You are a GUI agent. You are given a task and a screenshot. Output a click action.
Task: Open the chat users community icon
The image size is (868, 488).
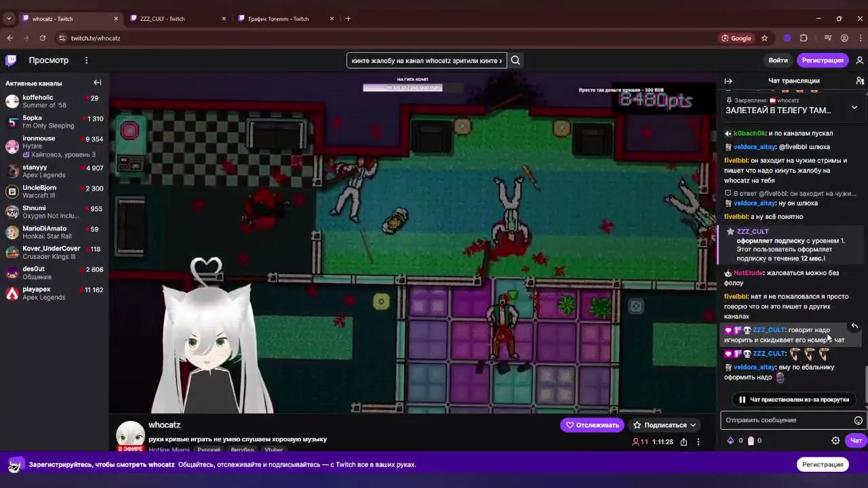click(860, 81)
